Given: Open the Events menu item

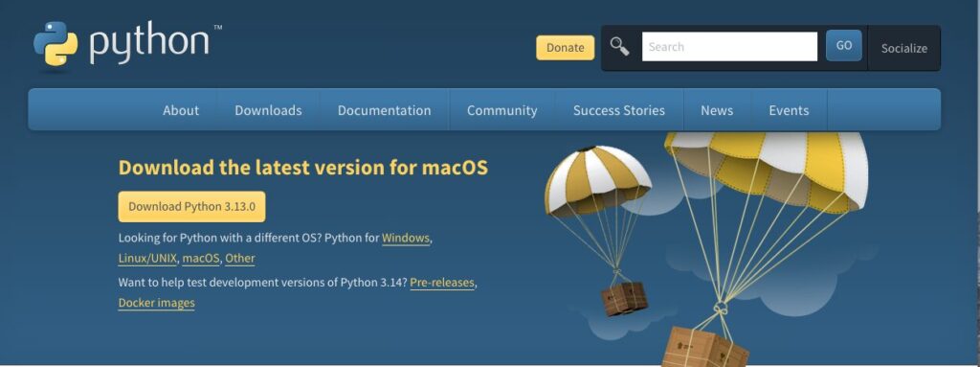Looking at the screenshot, I should point(789,110).
